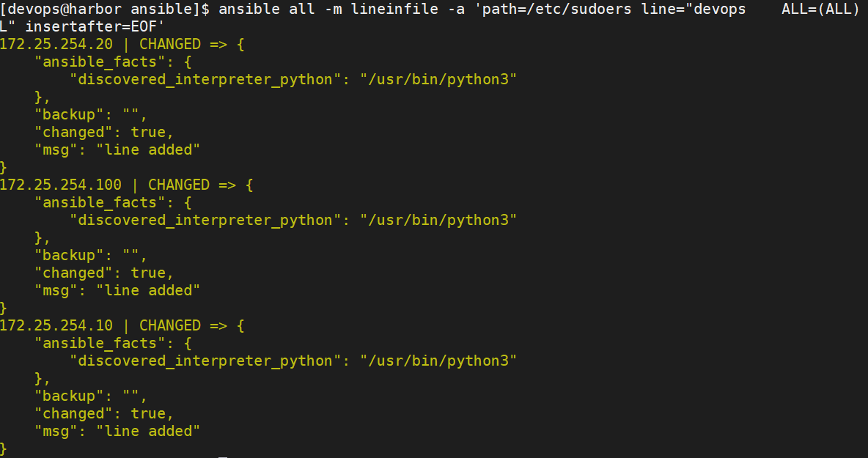This screenshot has width=868, height=458.
Task: Click CHANGED status next to 172.25.254.20
Action: (170, 44)
